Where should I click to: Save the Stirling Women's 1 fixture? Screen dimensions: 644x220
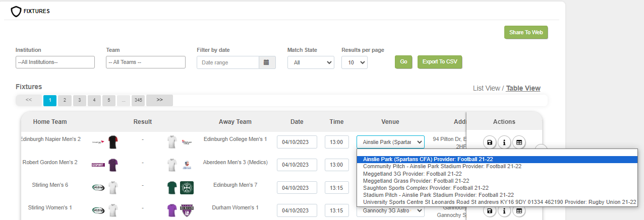[490, 211]
